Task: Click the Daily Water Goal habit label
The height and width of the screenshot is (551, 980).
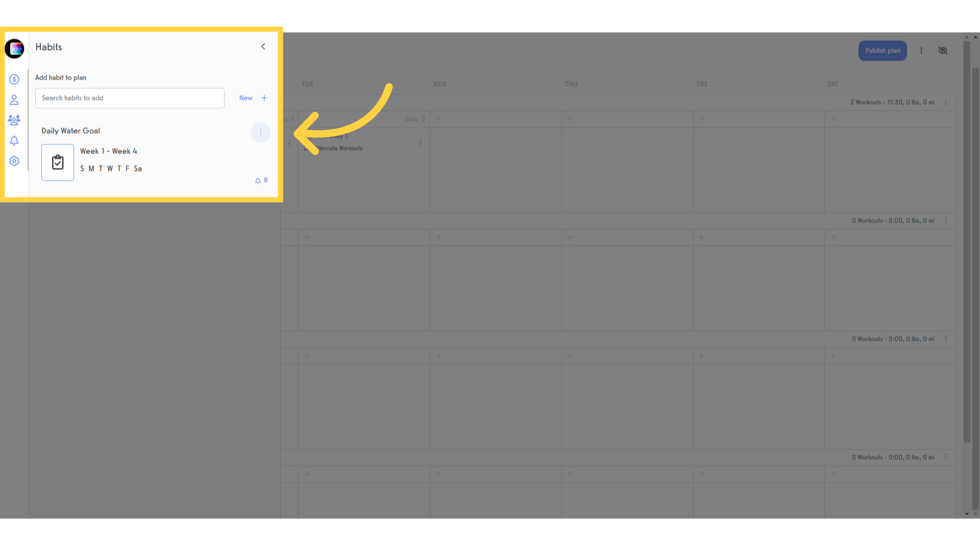Action: coord(70,131)
